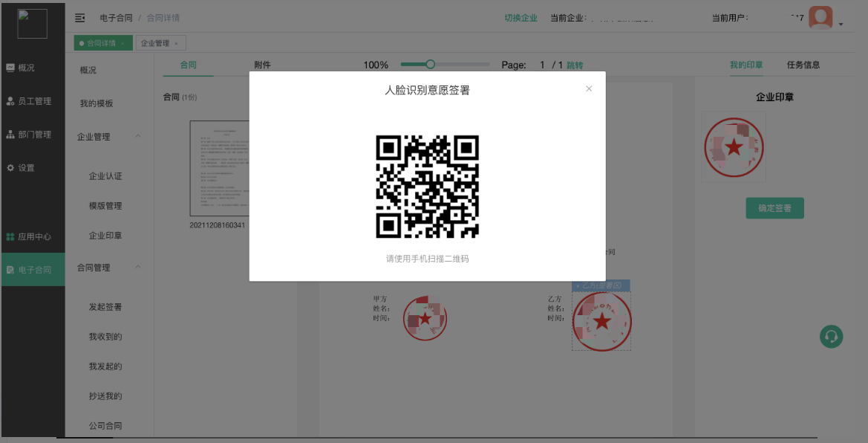The height and width of the screenshot is (443, 868).
Task: Open 概况 in the dark sidebar
Action: [26, 68]
